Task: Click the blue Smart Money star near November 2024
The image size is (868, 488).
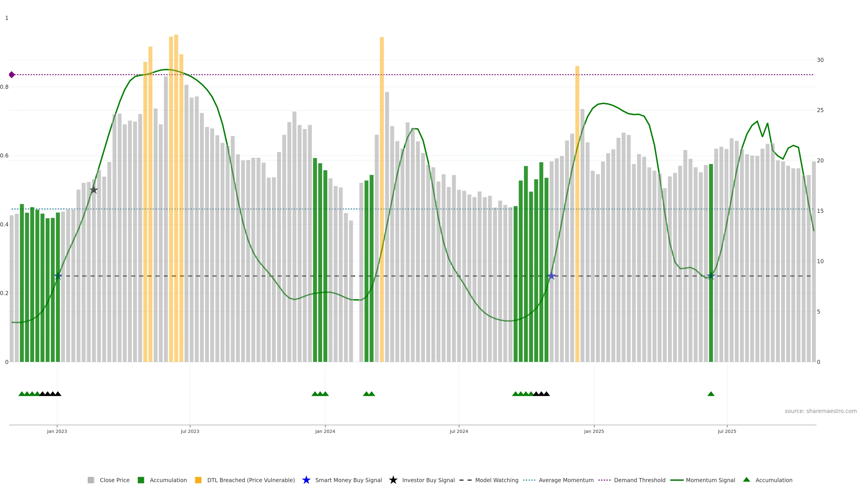Action: pyautogui.click(x=552, y=276)
